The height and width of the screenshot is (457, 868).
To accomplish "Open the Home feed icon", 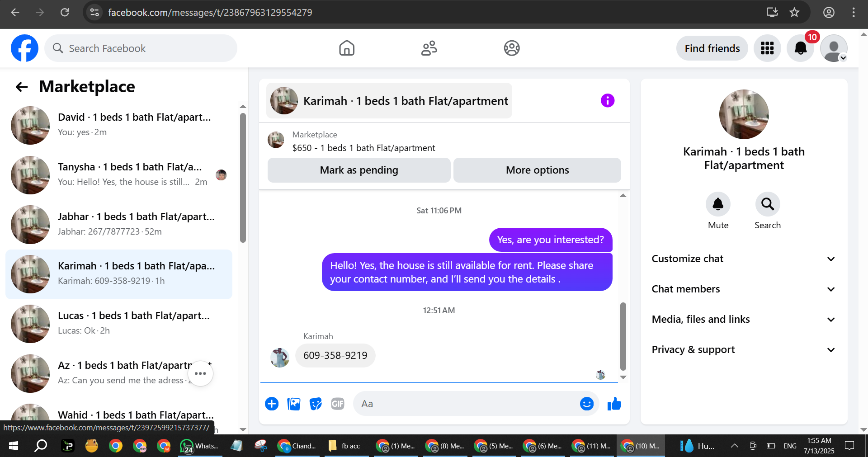I will [x=347, y=48].
